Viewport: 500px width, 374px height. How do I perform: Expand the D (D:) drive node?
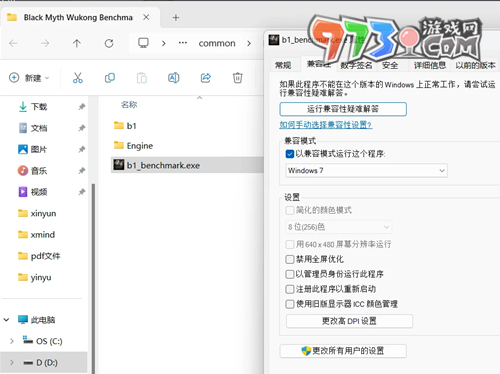click(12, 363)
